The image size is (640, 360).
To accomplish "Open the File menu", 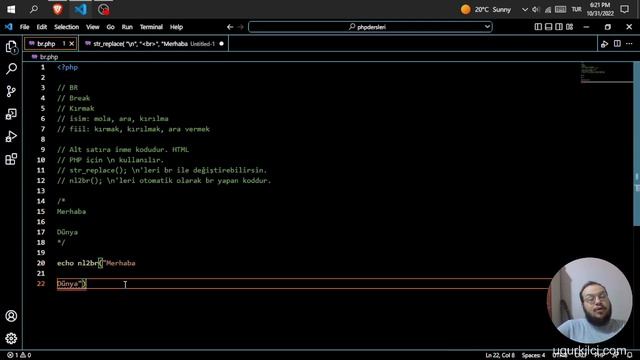I will 24,27.
